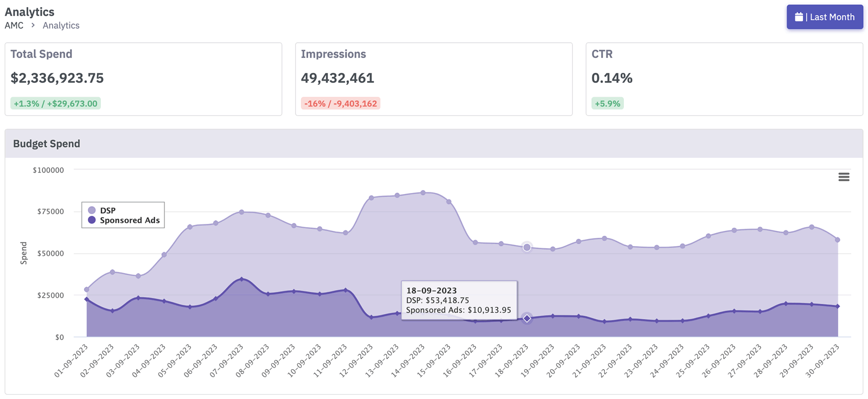The height and width of the screenshot is (399, 868).
Task: Click the DSP data point on 01-09-2023
Action: click(x=87, y=289)
